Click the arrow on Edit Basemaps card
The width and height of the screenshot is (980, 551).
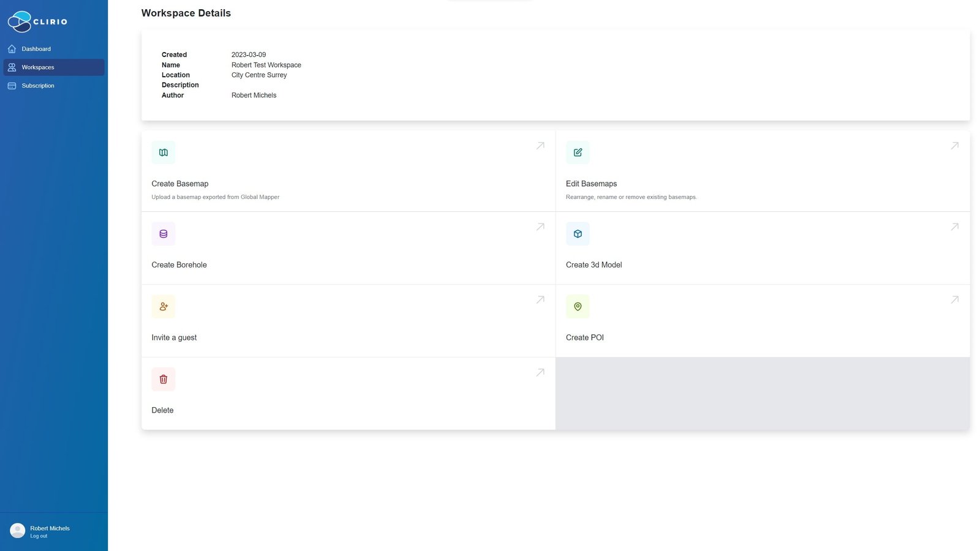pyautogui.click(x=954, y=146)
